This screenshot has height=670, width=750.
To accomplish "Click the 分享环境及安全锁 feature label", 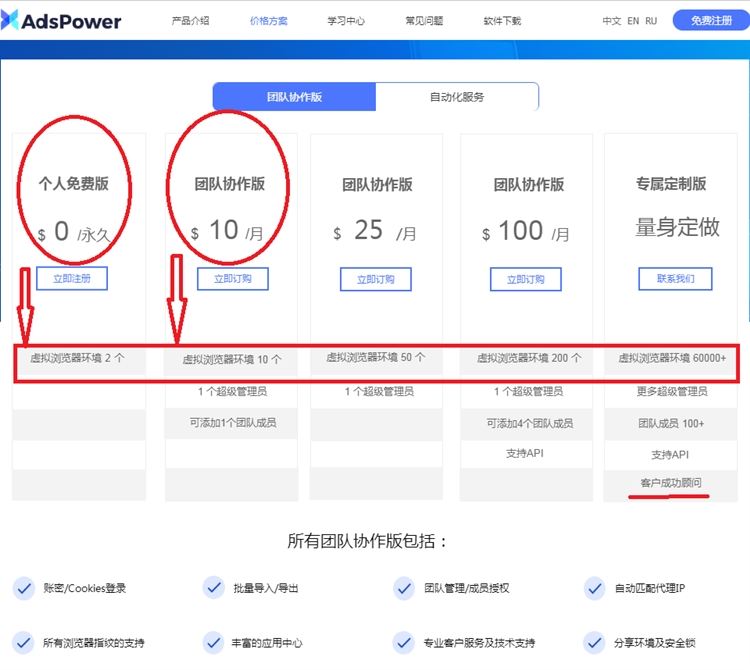I will (x=654, y=643).
